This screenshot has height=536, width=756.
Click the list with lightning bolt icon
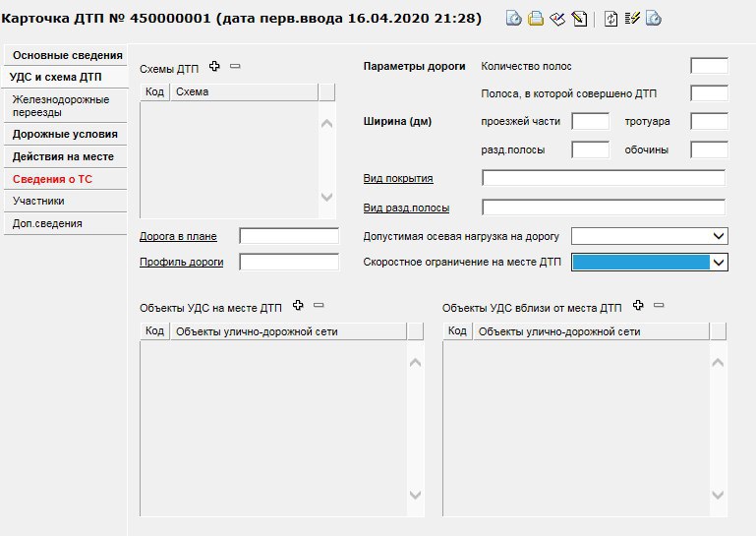(632, 19)
